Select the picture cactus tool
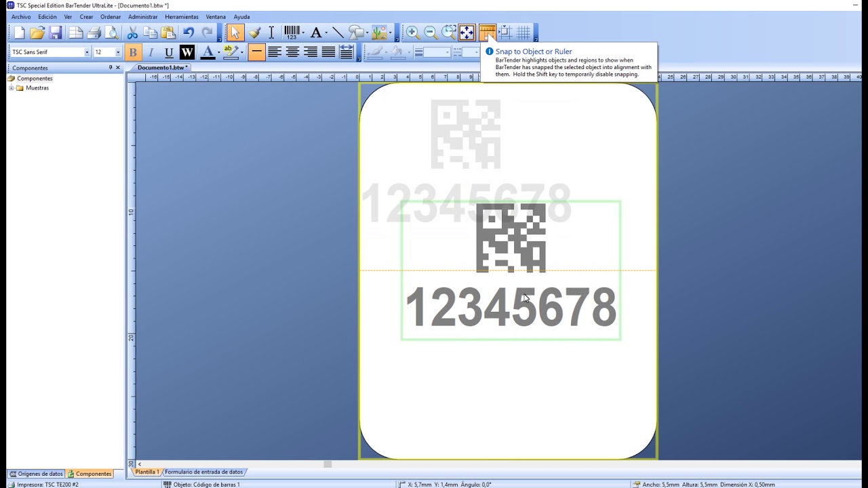 378,33
